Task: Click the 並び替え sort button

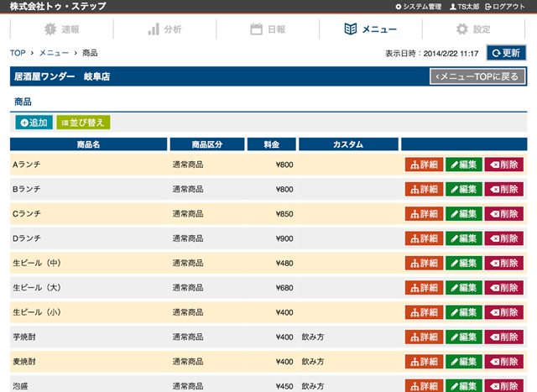Action: pos(83,123)
